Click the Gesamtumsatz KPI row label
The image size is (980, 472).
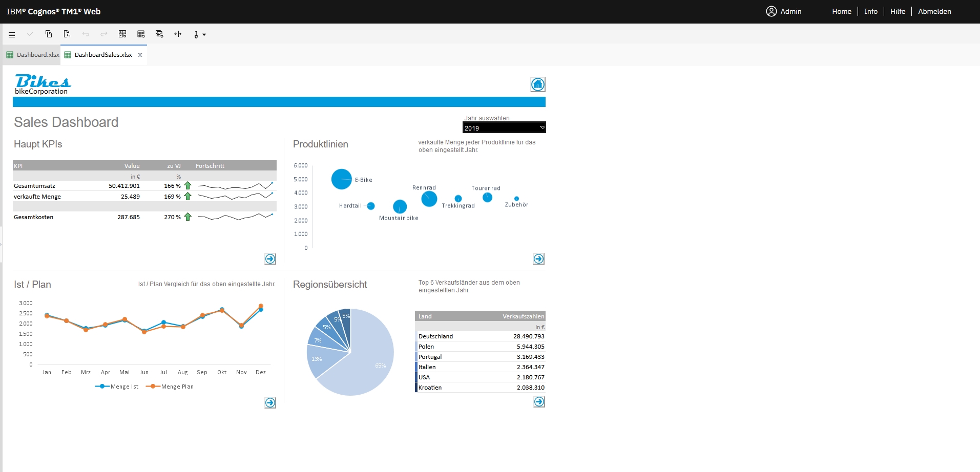[x=34, y=186]
